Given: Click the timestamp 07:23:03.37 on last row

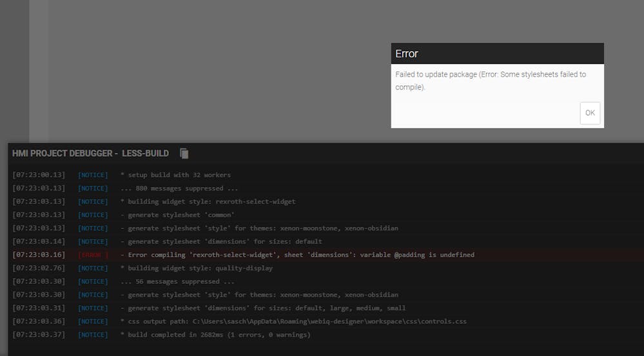Looking at the screenshot, I should point(39,335).
